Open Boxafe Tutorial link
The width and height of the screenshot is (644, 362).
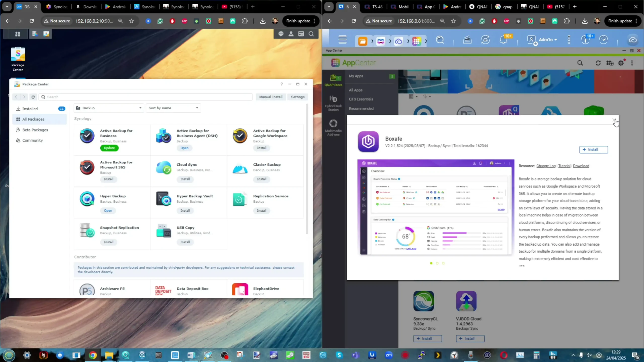click(x=564, y=166)
